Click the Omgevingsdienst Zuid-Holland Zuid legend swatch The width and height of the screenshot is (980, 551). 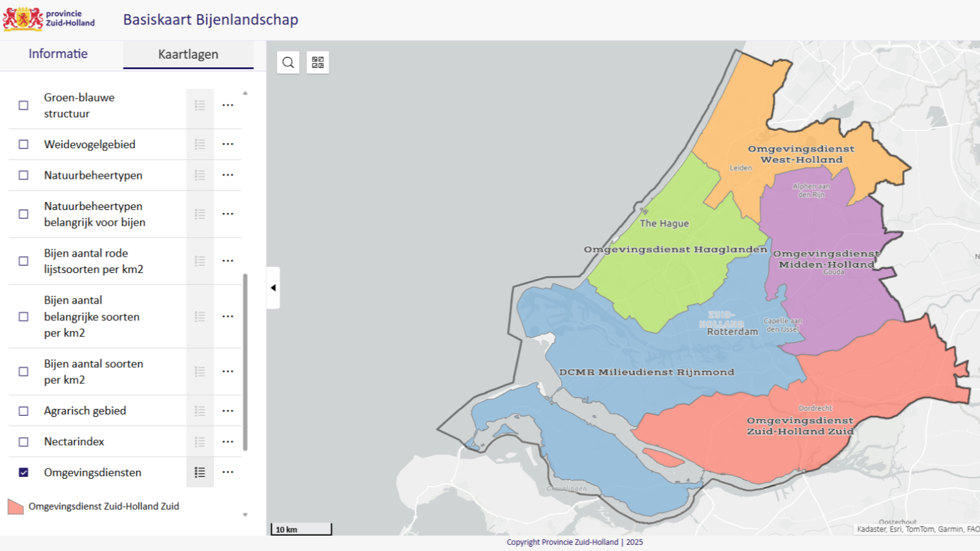[x=15, y=506]
